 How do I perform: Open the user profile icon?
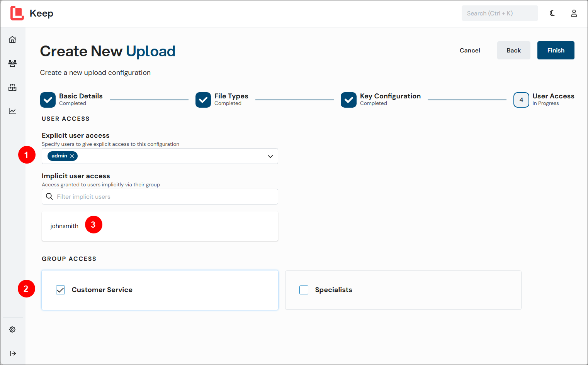tap(574, 13)
